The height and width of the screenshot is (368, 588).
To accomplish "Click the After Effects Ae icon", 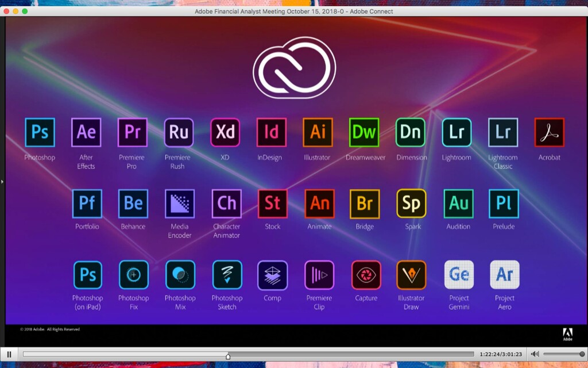I will [86, 132].
